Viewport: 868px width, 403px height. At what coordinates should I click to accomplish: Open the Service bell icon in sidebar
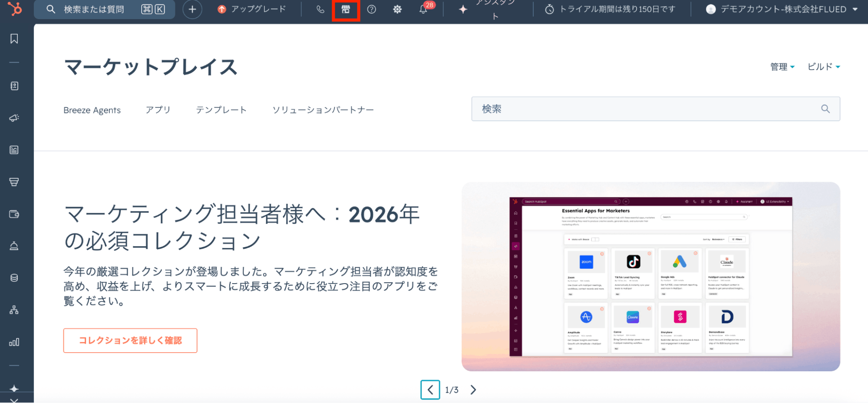pos(14,246)
